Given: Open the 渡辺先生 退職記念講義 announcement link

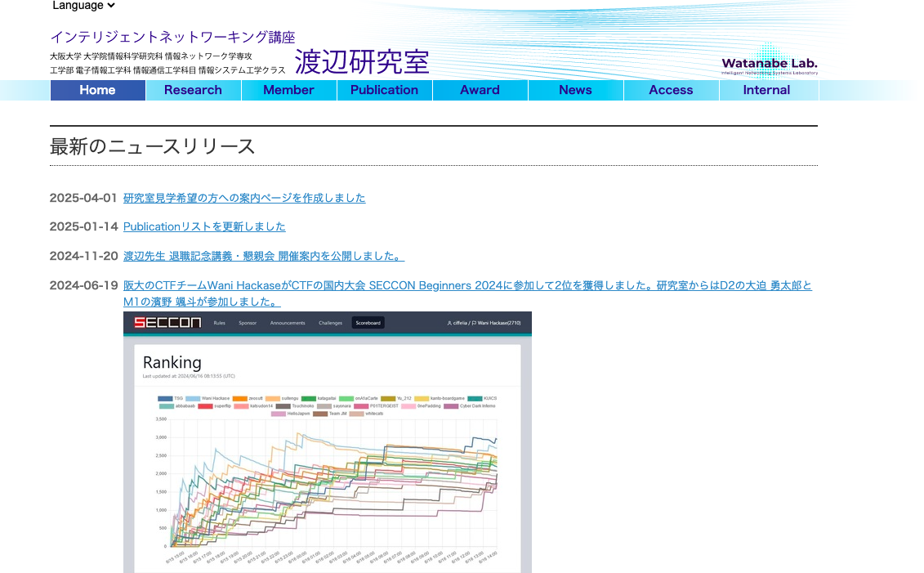Looking at the screenshot, I should pos(263,256).
